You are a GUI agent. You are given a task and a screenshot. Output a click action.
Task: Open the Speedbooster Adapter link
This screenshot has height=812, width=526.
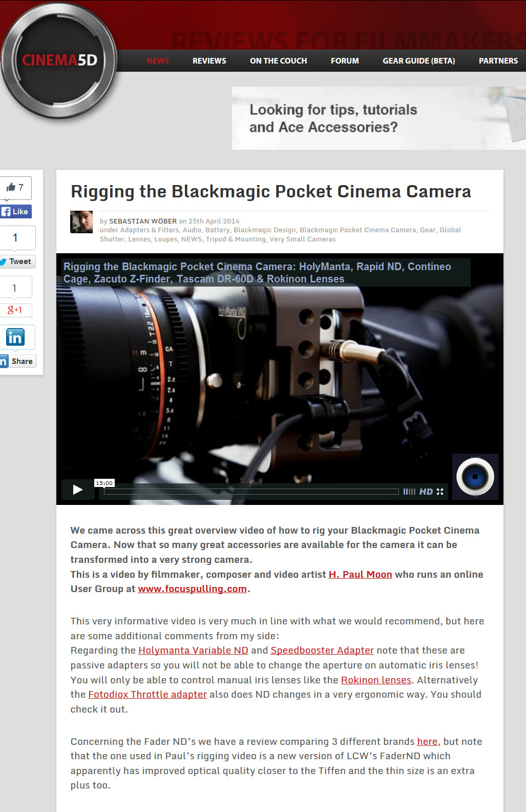coord(322,651)
